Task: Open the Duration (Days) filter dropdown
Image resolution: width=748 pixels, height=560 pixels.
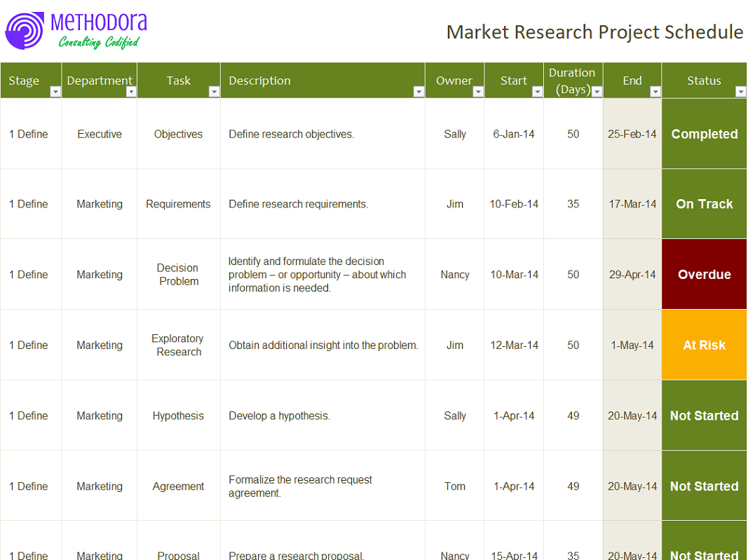Action: [597, 92]
